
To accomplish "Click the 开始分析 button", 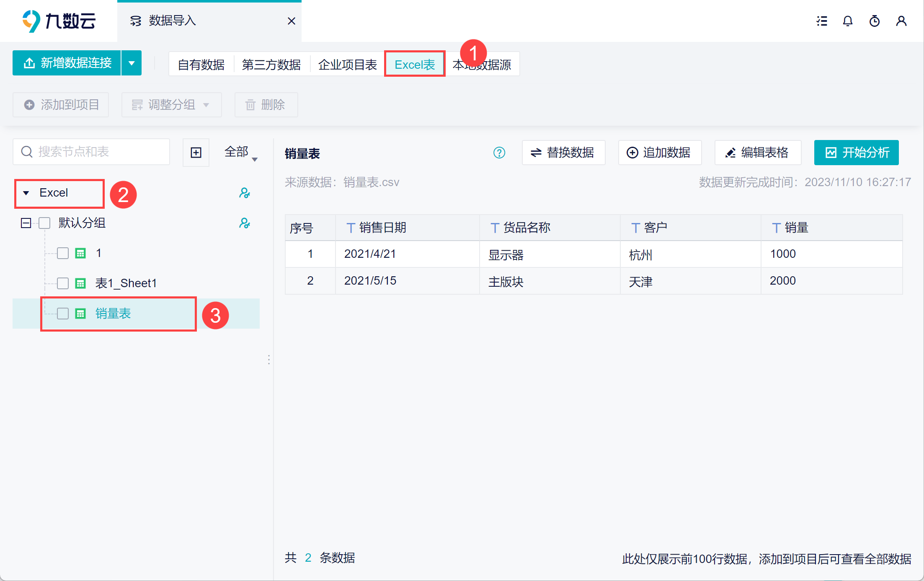I will coord(856,153).
